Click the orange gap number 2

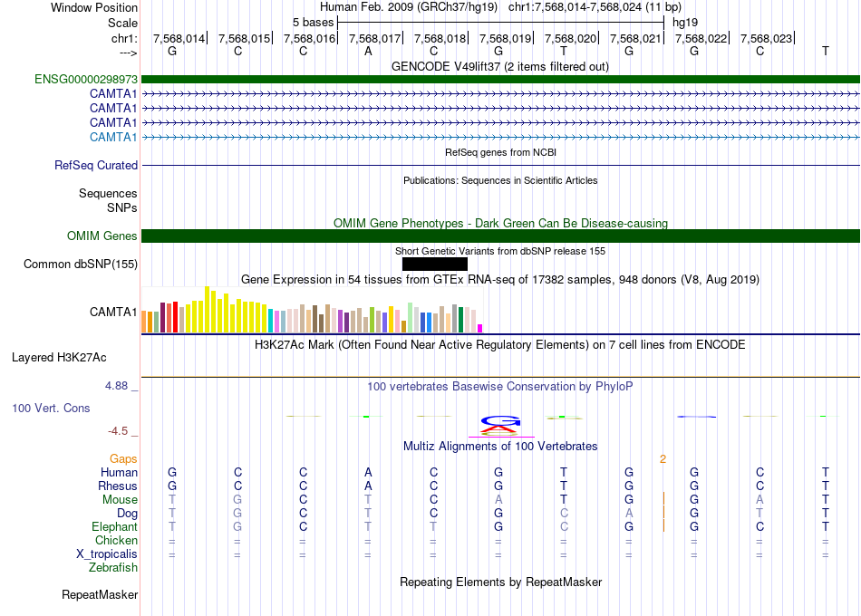[663, 459]
